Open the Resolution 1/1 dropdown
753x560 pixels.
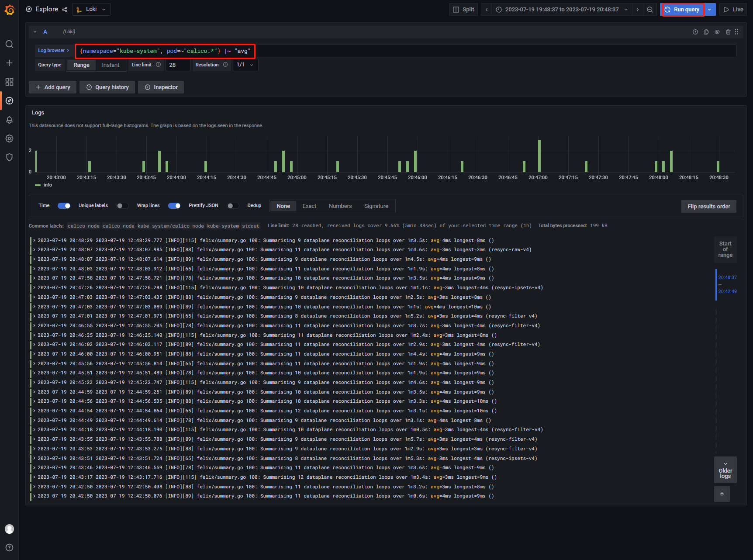click(245, 65)
